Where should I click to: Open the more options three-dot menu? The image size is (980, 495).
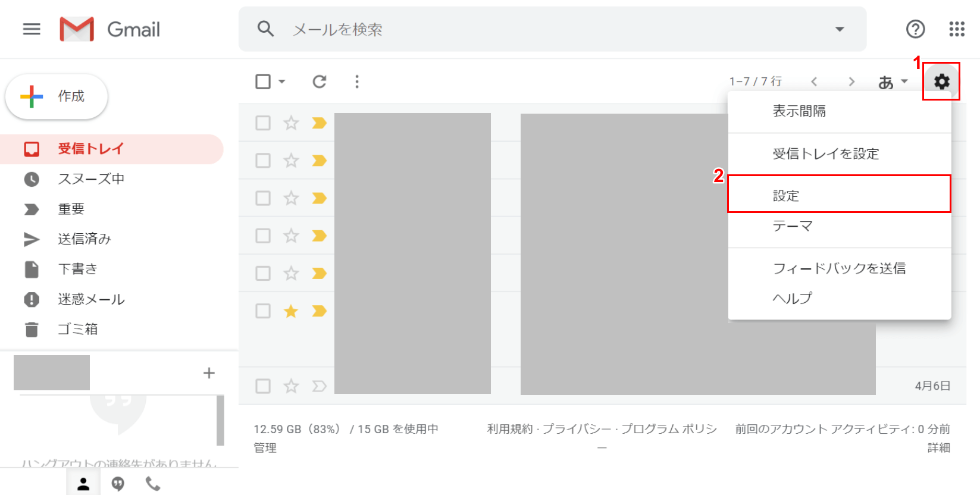(x=357, y=82)
